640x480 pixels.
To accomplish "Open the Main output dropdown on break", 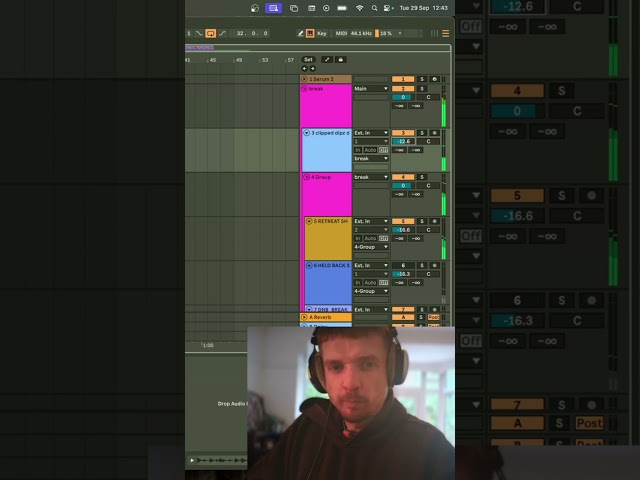I will (x=371, y=89).
